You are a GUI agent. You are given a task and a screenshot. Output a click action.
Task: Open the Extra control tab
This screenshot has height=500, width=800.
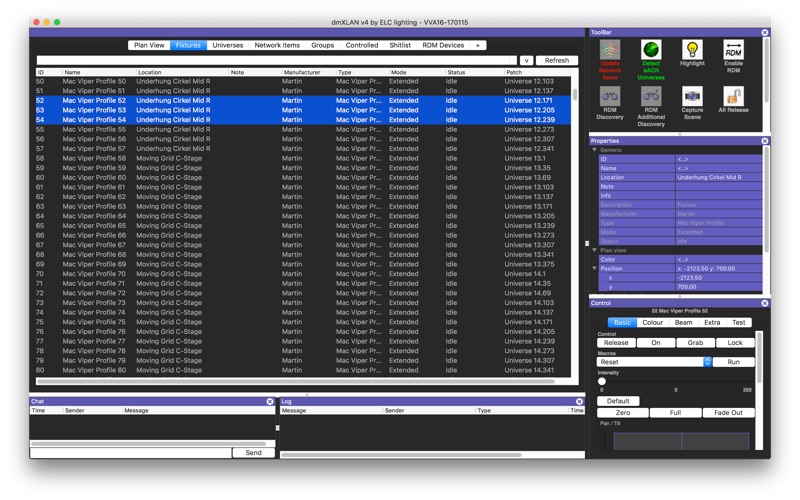pos(712,322)
